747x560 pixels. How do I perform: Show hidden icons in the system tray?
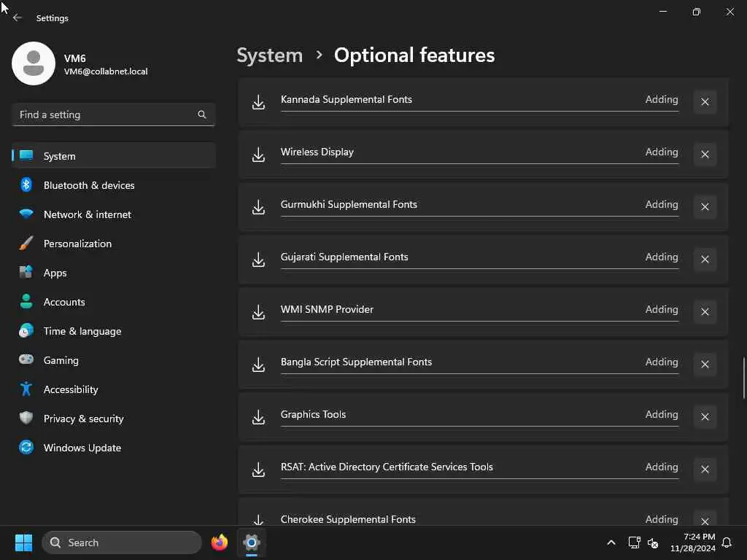[611, 542]
